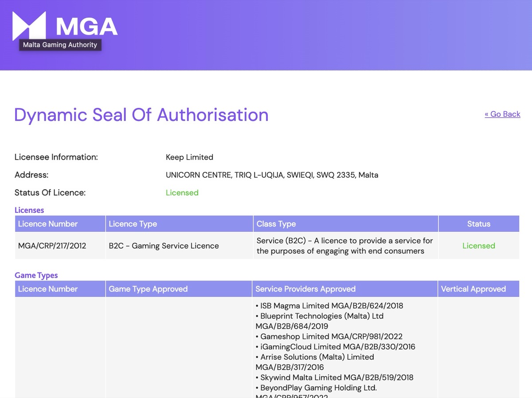532x398 pixels.
Task: Click the Status column header in Licenses table
Action: [479, 224]
